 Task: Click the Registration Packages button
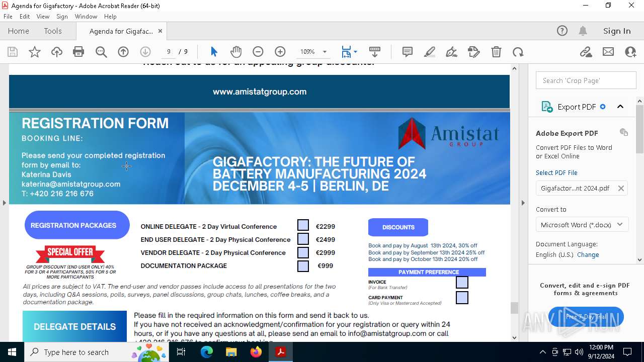[77, 225]
